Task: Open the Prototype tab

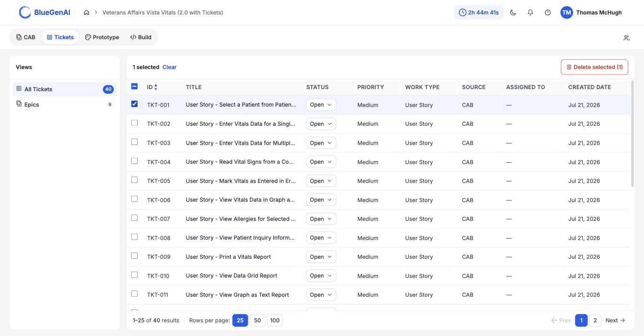Action: (102, 37)
